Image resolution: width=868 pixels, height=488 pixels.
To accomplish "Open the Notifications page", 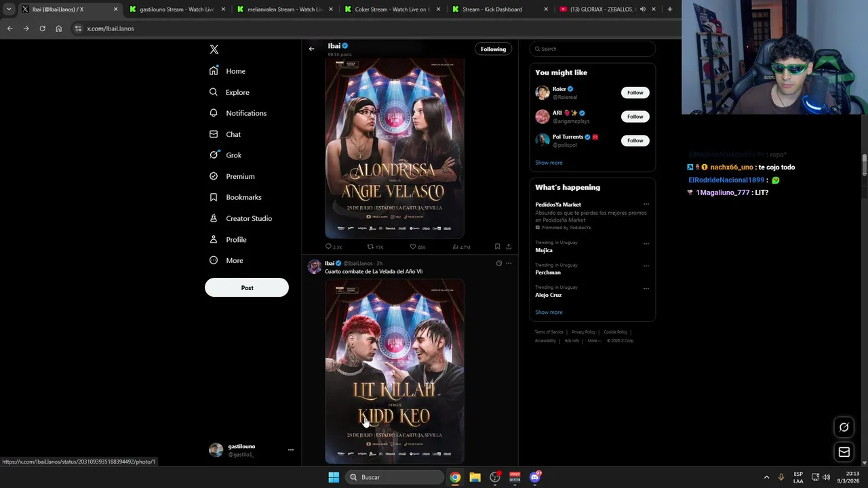I will point(237,113).
